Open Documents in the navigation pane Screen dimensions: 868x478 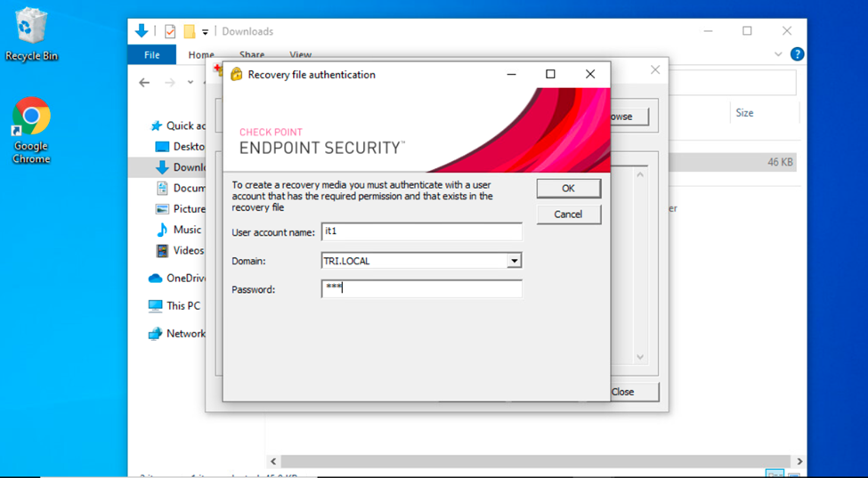point(181,188)
